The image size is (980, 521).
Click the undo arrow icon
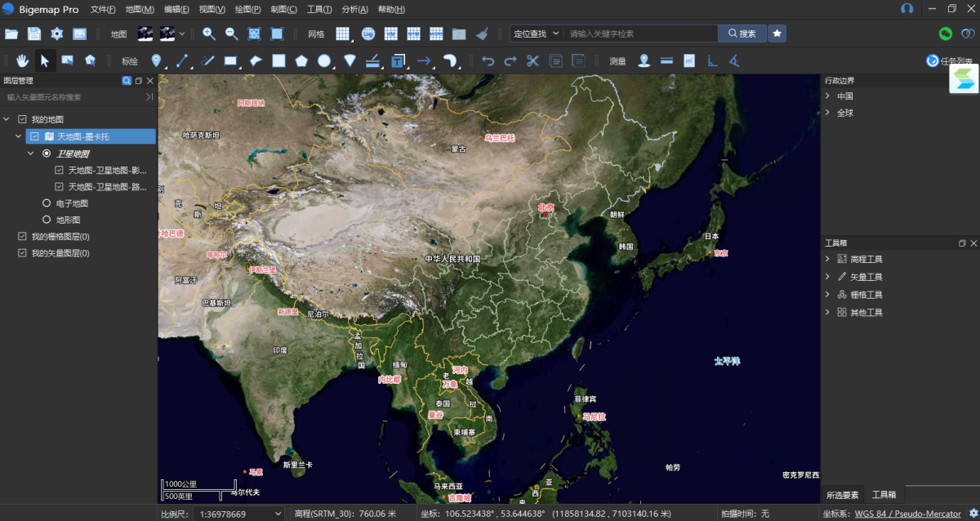[x=488, y=60]
